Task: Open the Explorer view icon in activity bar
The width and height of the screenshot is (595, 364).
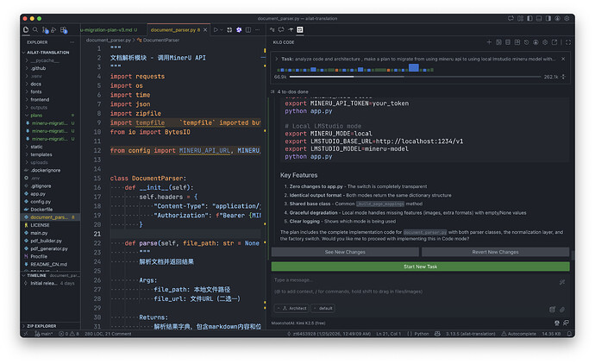Action: [x=26, y=29]
